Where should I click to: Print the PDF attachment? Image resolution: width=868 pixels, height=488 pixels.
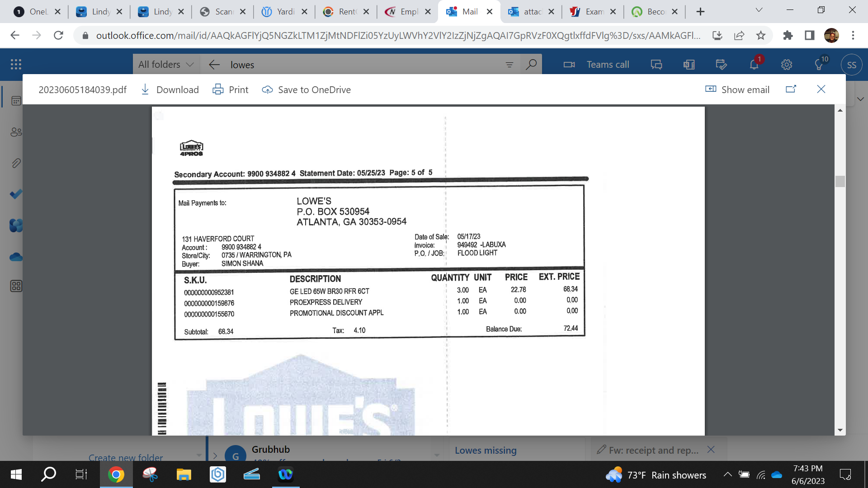(231, 89)
